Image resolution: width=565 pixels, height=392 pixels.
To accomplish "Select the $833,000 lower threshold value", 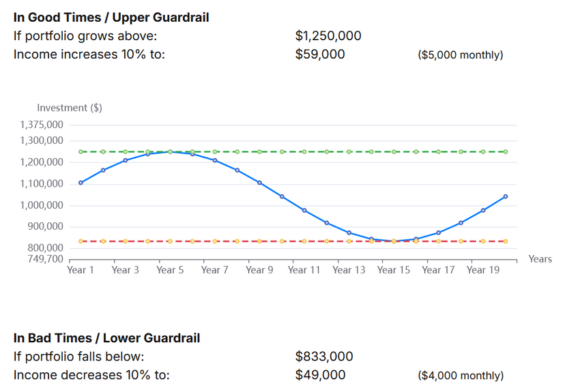I will (x=324, y=357).
